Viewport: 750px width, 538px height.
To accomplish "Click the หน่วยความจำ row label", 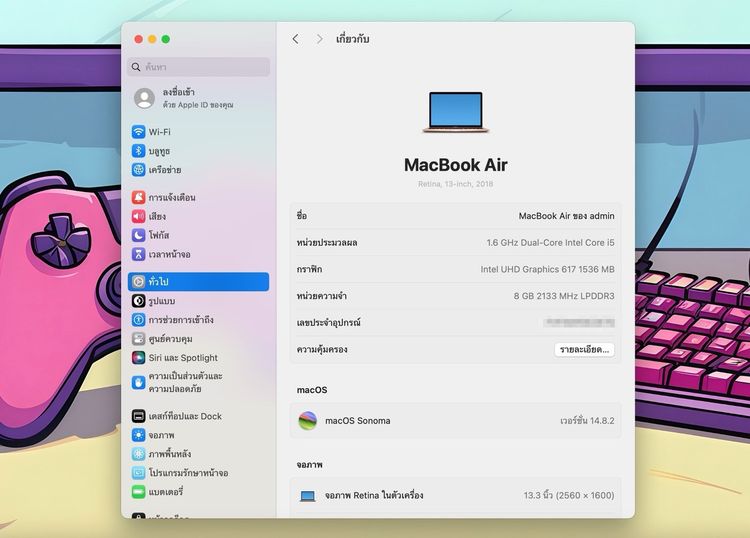I will point(321,296).
